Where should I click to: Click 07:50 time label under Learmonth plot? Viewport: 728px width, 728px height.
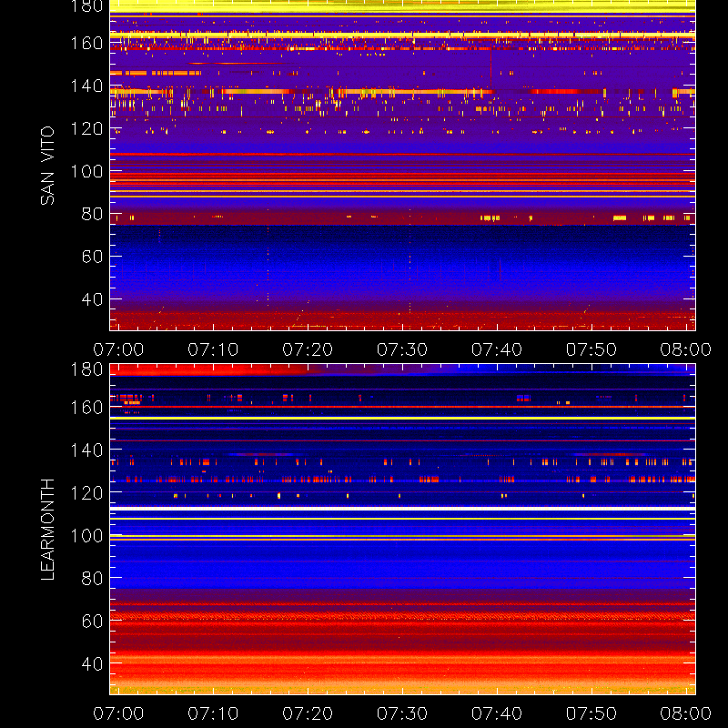tap(591, 713)
